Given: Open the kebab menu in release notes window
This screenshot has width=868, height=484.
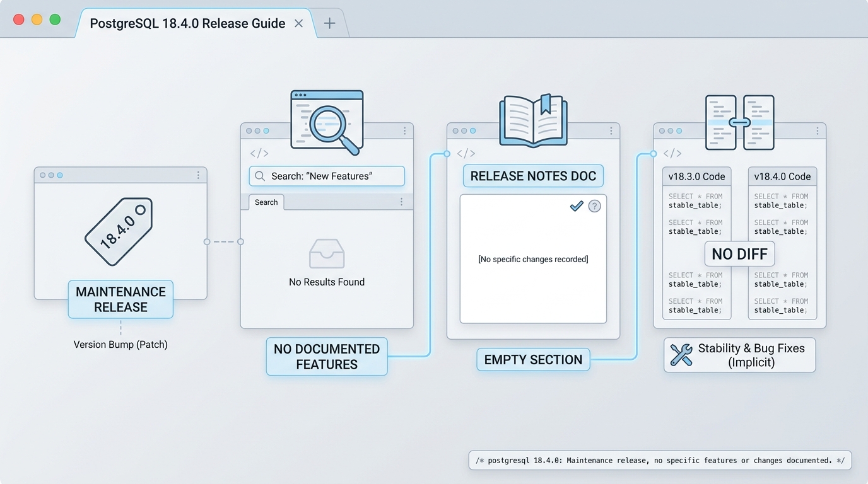Looking at the screenshot, I should (611, 131).
